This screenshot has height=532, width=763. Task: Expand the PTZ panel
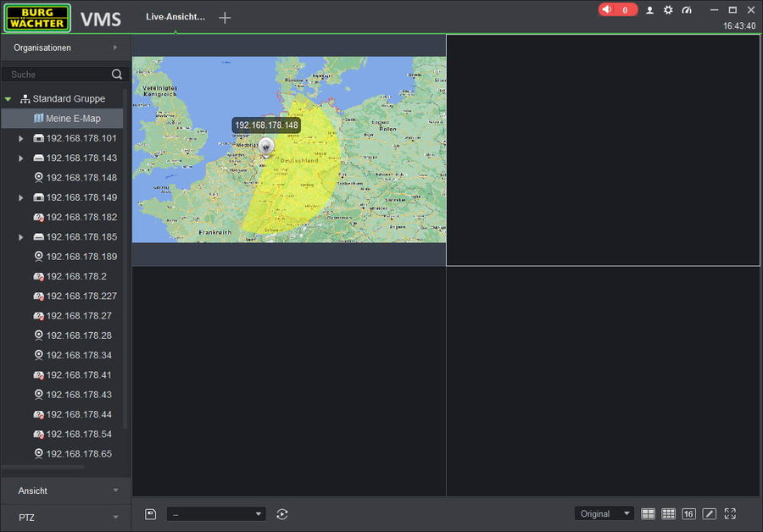[x=65, y=516]
